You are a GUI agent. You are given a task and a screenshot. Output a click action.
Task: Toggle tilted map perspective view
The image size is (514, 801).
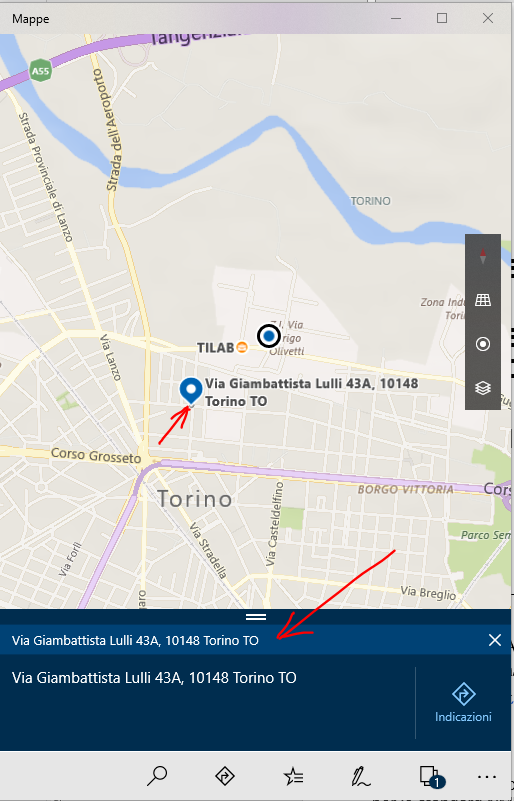483,300
